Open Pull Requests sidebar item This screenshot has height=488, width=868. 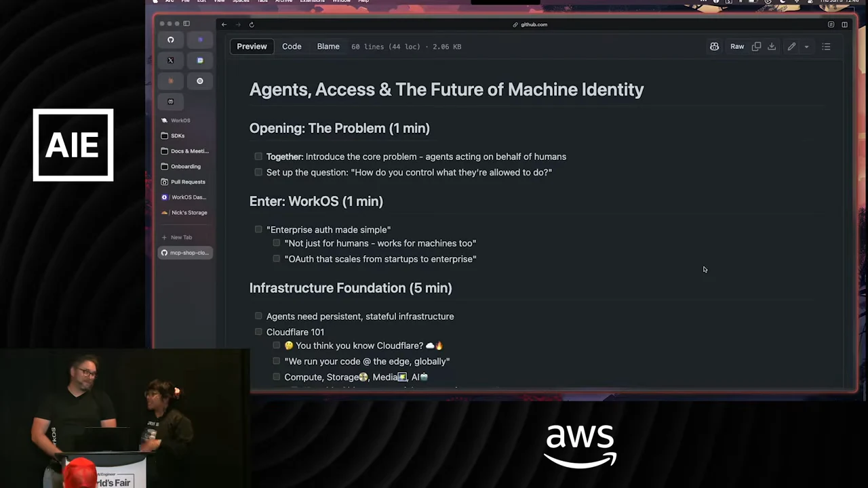185,182
